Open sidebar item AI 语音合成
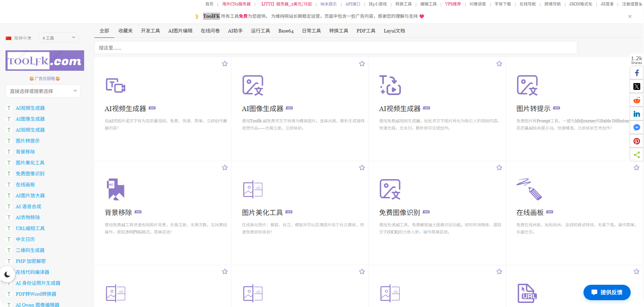 [x=28, y=206]
